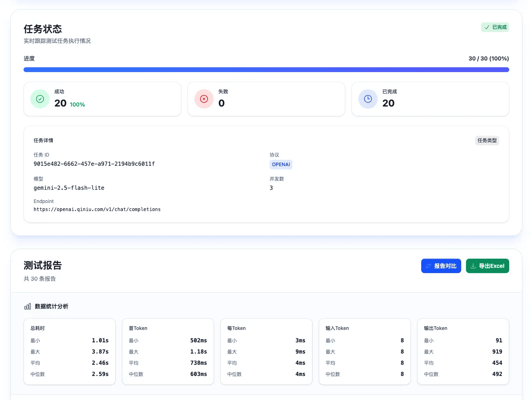Click the 首Token statistics card
Image resolution: width=532 pixels, height=400 pixels.
pos(168,352)
